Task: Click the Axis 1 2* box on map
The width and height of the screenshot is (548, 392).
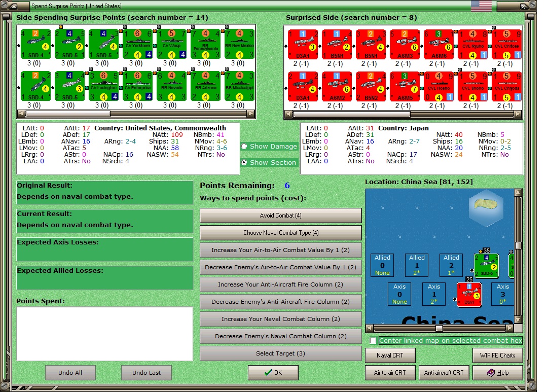Action: point(434,294)
